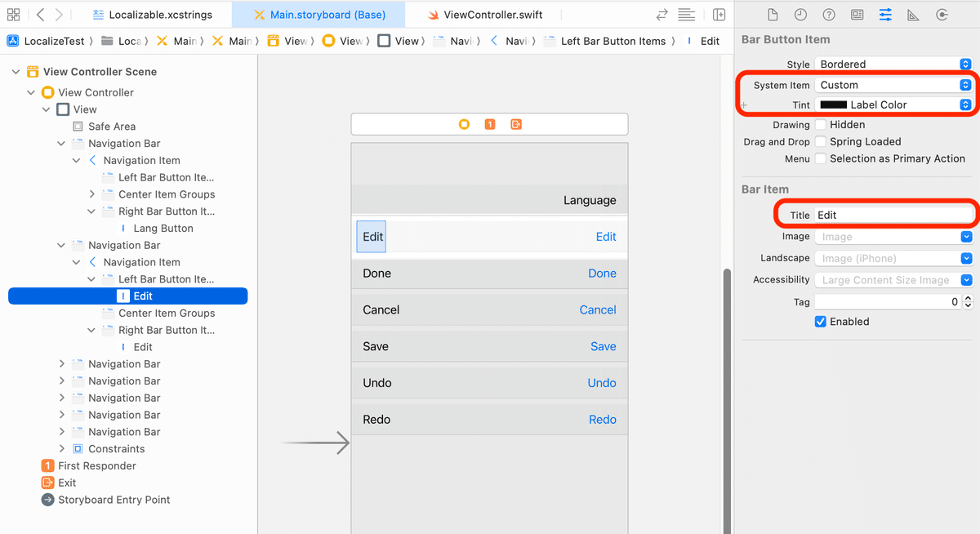Select the left Done item on canvas
980x534 pixels.
coord(376,274)
